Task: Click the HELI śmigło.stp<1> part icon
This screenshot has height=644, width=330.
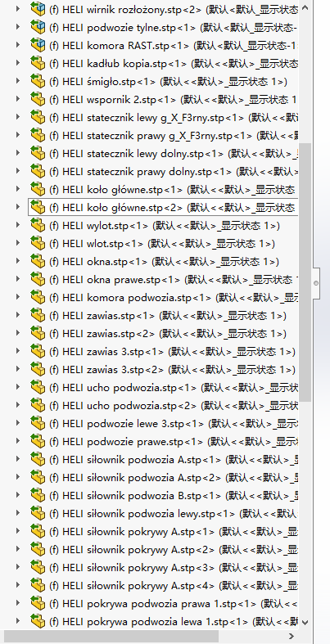Action: 38,81
